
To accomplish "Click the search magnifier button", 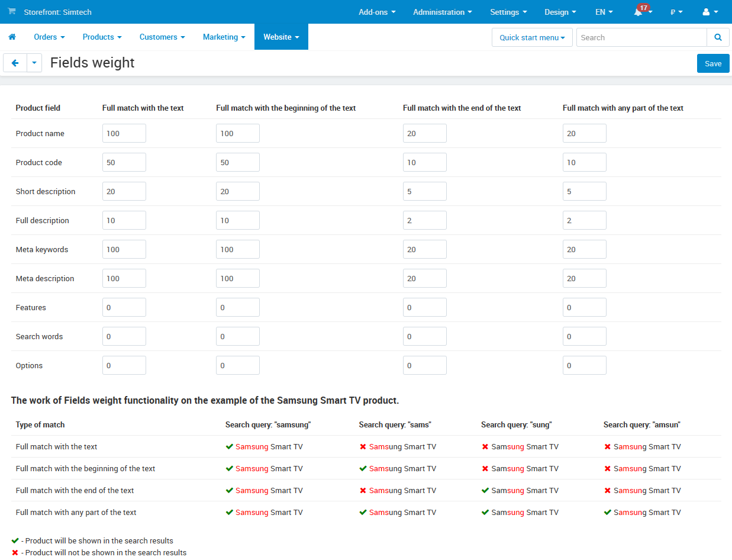I will 718,37.
